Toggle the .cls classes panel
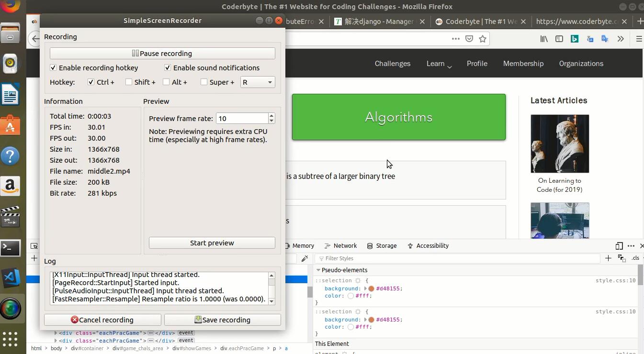The width and height of the screenshot is (644, 354). 635,258
